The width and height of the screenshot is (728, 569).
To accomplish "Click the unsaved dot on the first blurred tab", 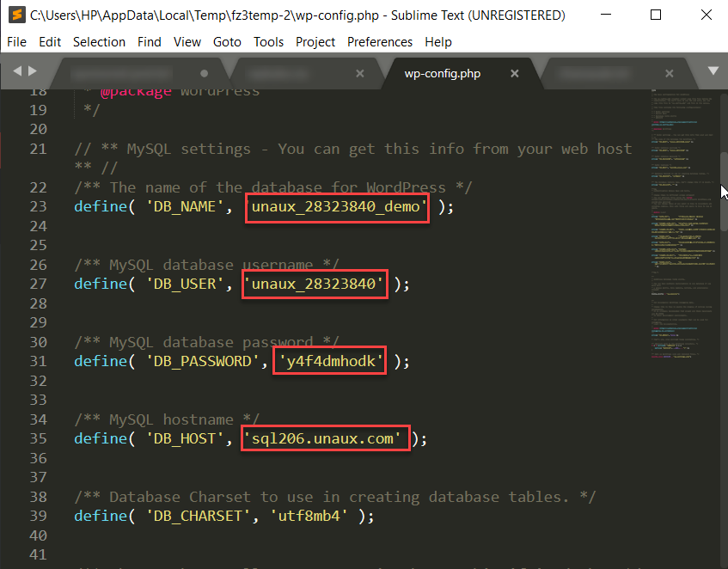I will [204, 73].
